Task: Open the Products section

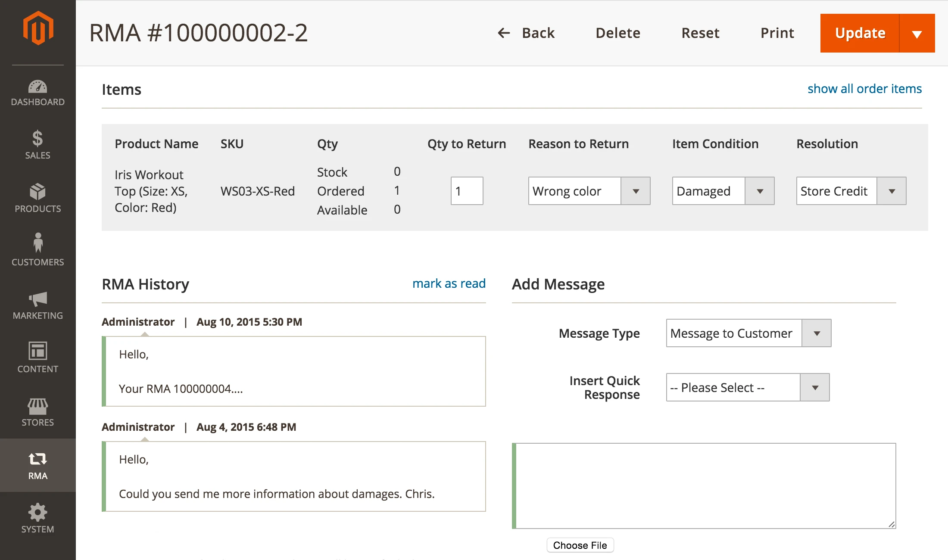Action: [x=38, y=198]
